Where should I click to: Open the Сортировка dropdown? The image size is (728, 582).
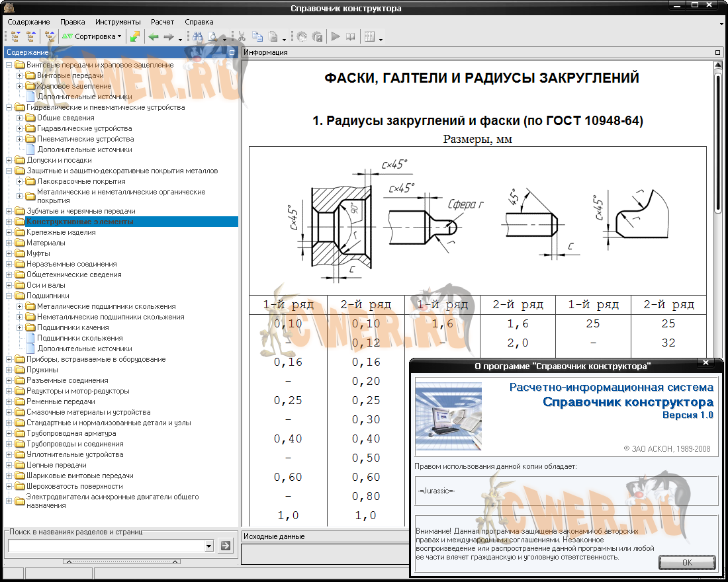[x=92, y=37]
